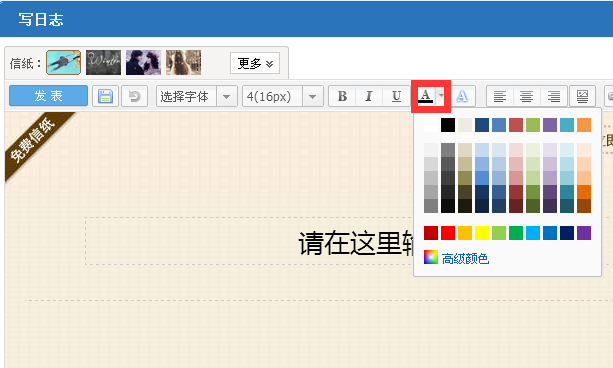Image resolution: width=613 pixels, height=368 pixels.
Task: Expand 更多 stationery options
Action: [x=255, y=63]
